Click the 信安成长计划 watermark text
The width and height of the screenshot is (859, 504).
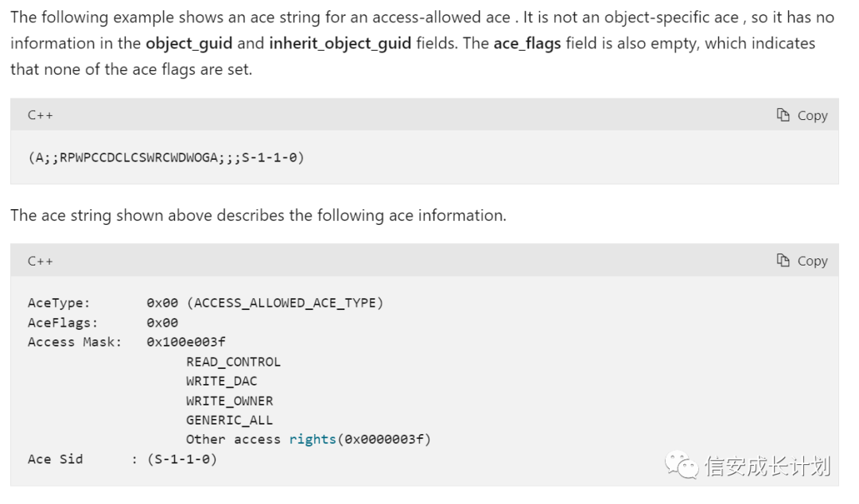(767, 466)
